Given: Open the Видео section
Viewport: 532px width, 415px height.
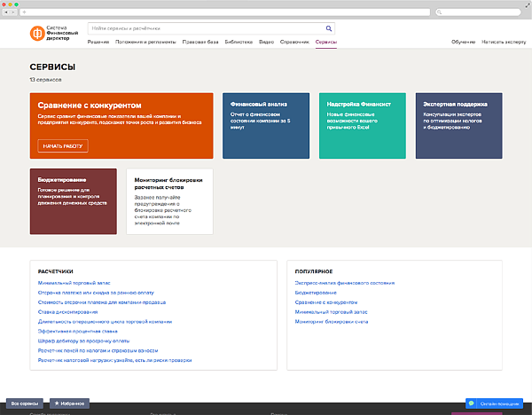Looking at the screenshot, I should [x=266, y=42].
